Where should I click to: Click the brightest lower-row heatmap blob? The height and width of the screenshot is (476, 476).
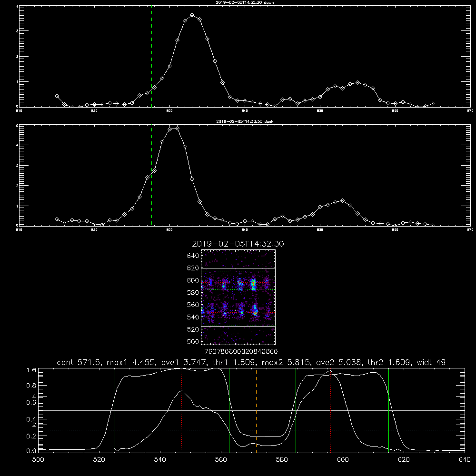255,310
